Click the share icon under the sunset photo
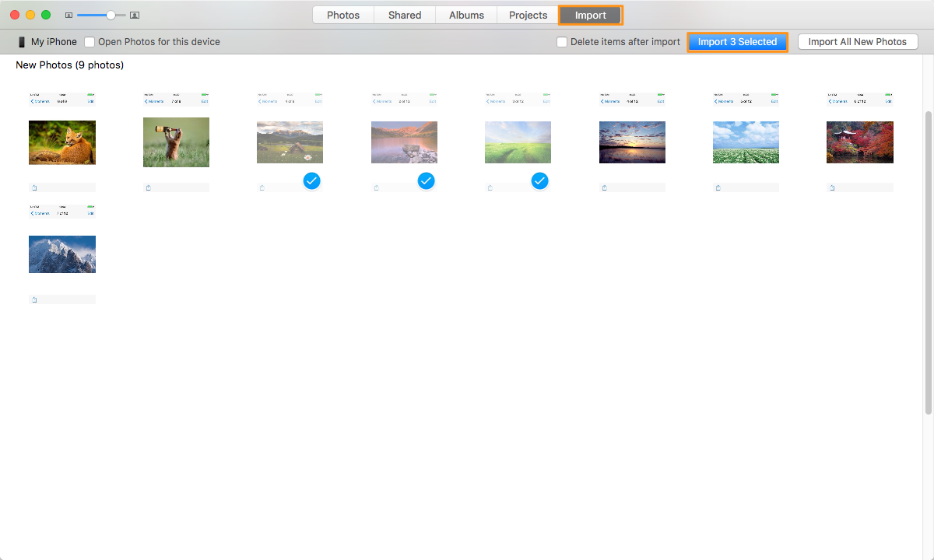The height and width of the screenshot is (560, 934). click(604, 187)
